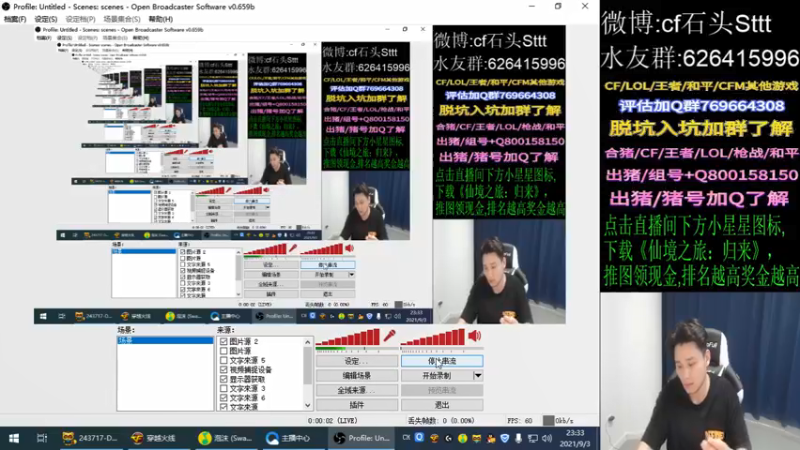Adjust microphone volume red bar slider
Image resolution: width=800 pixels, height=450 pixels.
click(348, 337)
